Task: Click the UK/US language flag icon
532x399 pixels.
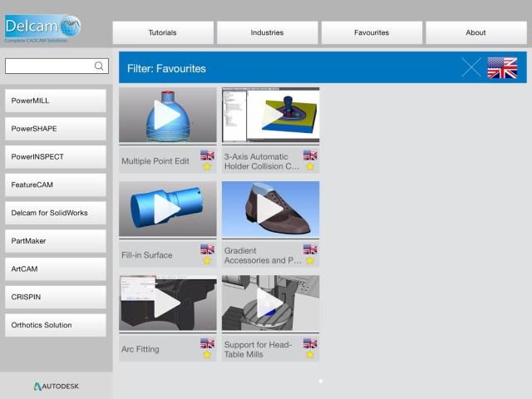Action: (501, 67)
